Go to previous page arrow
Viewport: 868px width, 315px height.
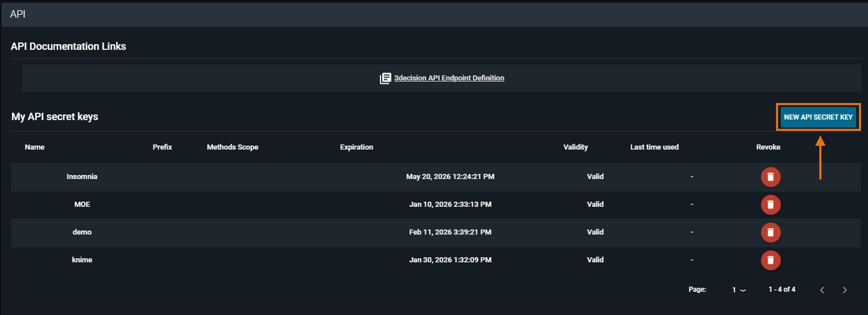click(x=822, y=290)
